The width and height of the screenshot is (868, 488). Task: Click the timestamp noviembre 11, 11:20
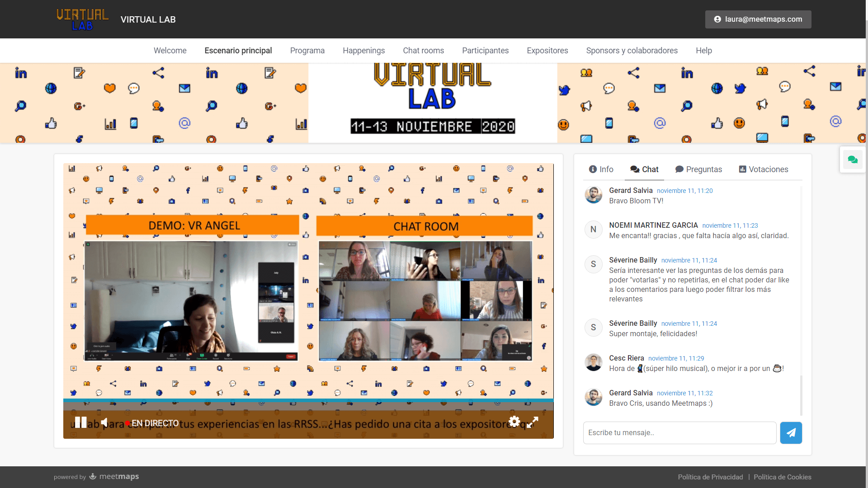pyautogui.click(x=684, y=191)
